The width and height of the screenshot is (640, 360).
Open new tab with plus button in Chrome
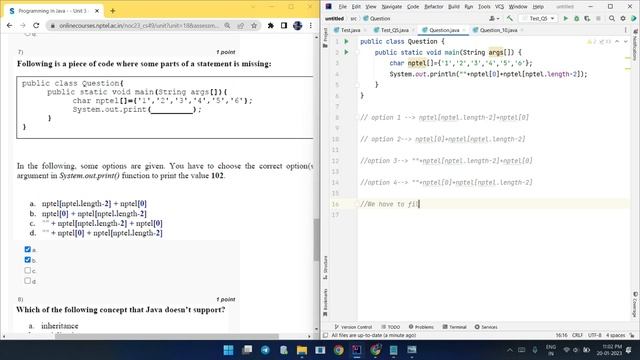(113, 11)
